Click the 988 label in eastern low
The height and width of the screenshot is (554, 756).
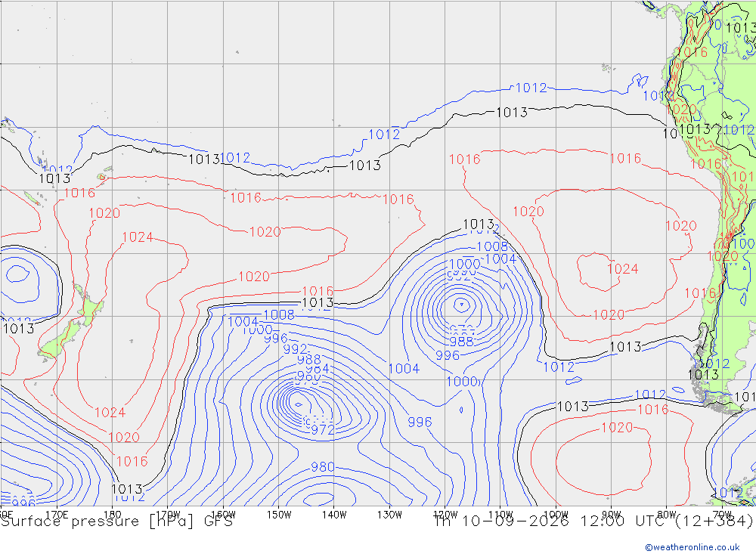pos(461,342)
